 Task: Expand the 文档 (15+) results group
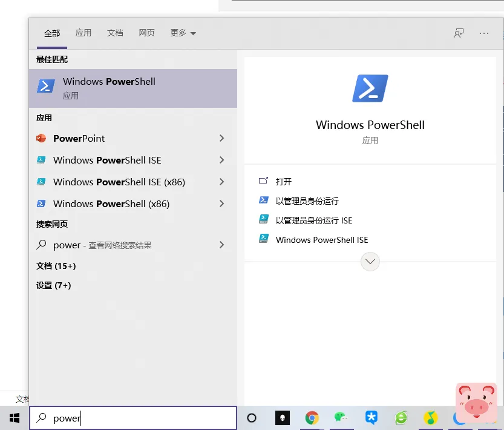point(56,266)
